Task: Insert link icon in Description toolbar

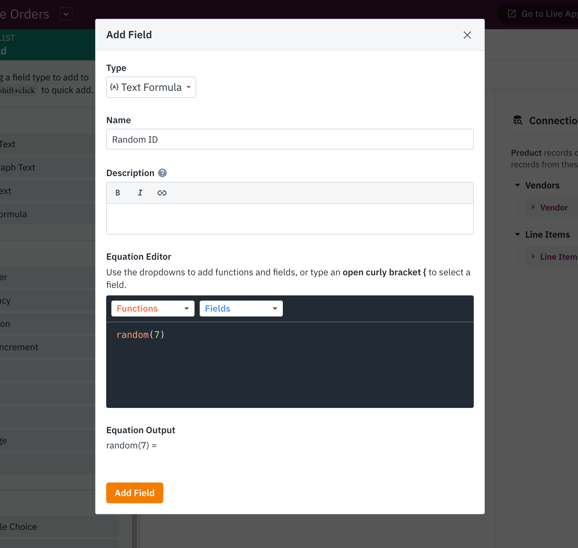Action: (162, 193)
